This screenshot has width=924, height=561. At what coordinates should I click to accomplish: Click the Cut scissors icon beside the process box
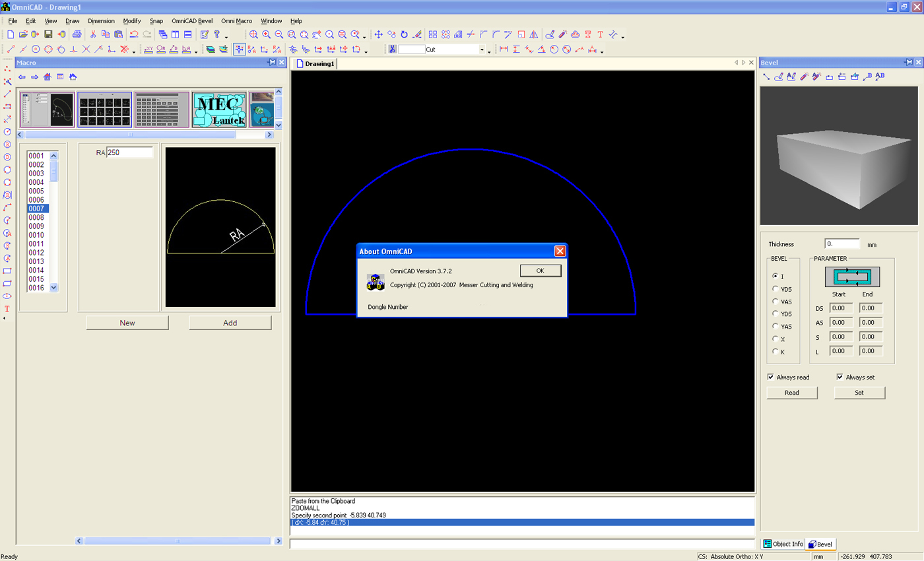[x=392, y=49]
